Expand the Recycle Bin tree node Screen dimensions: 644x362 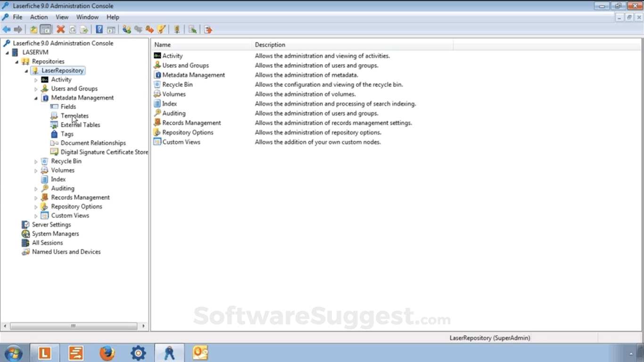tap(36, 161)
